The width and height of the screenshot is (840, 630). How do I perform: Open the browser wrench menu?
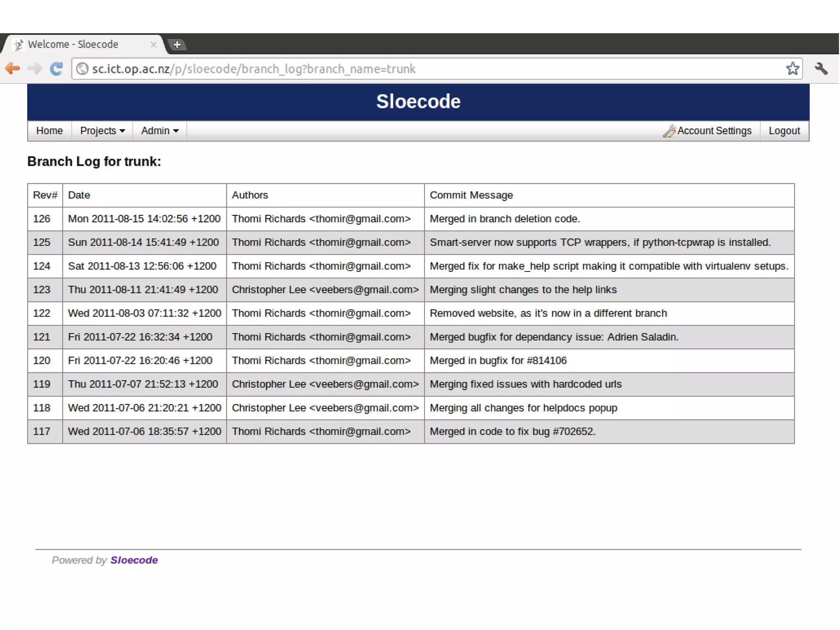(821, 68)
